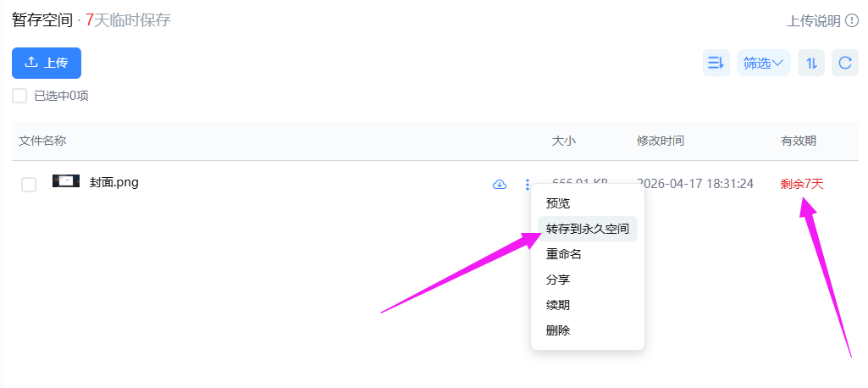The image size is (868, 388).
Task: Select 重命名 in the context menu
Action: coord(564,254)
